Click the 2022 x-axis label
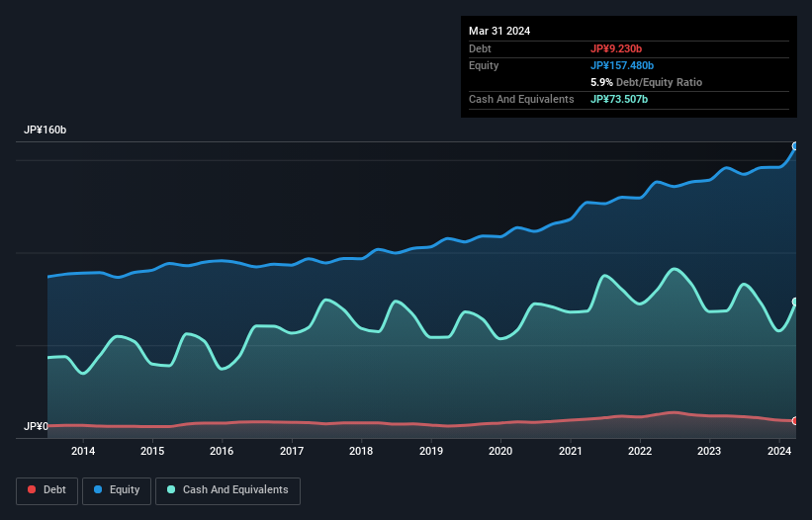The image size is (812, 520). [640, 451]
